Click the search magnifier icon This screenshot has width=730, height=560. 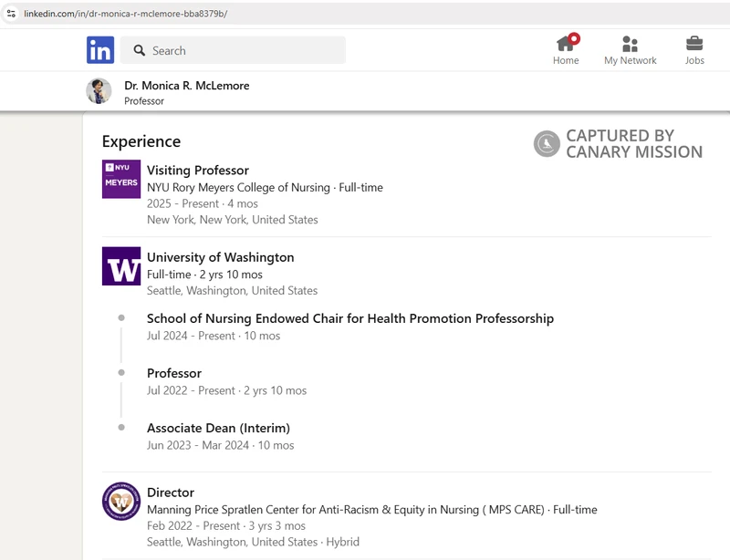140,50
